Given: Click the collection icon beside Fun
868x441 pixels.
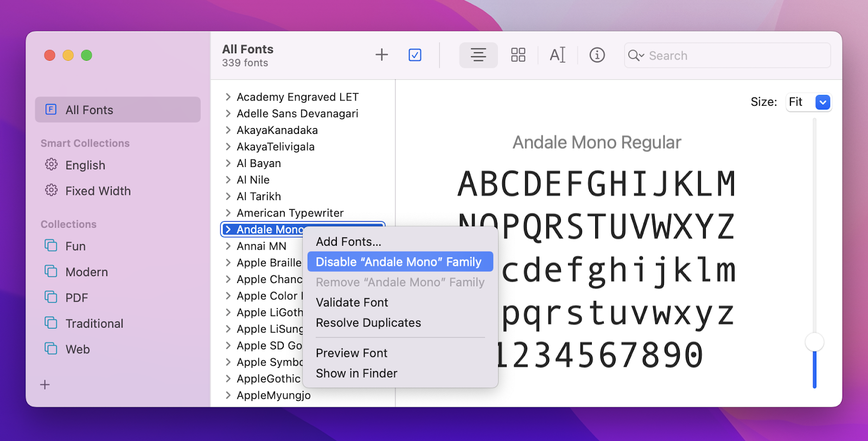Looking at the screenshot, I should pos(51,246).
